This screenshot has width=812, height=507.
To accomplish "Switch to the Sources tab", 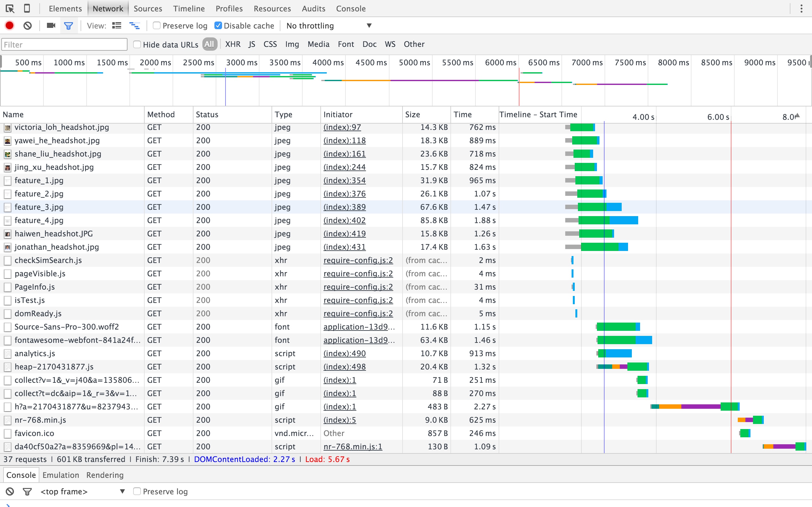I will (147, 9).
